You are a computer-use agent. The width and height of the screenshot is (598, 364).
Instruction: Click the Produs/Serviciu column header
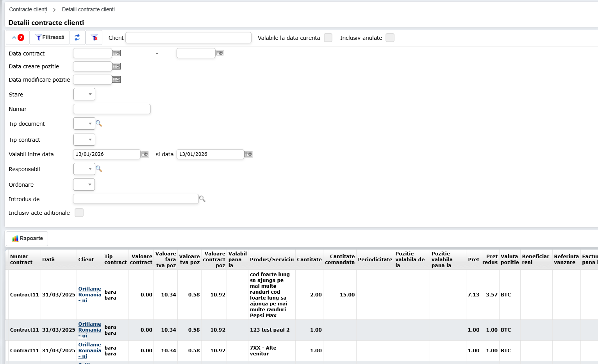coord(271,259)
